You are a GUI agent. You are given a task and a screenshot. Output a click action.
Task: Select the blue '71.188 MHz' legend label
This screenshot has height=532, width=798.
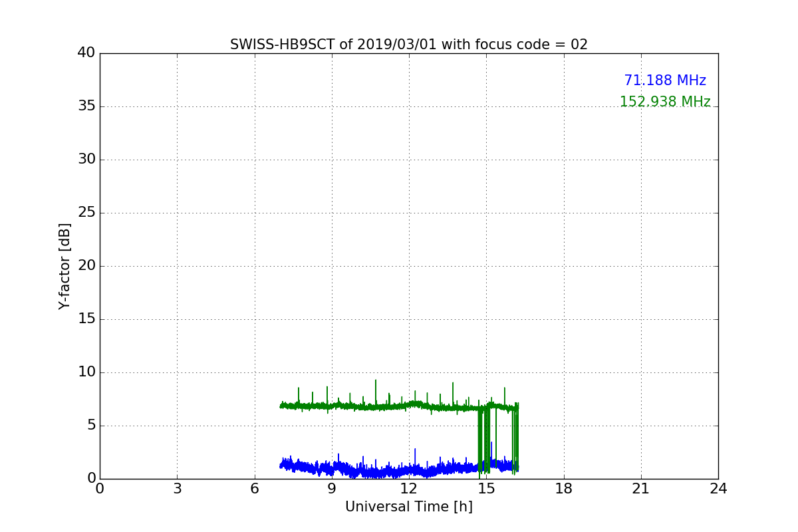pyautogui.click(x=665, y=80)
